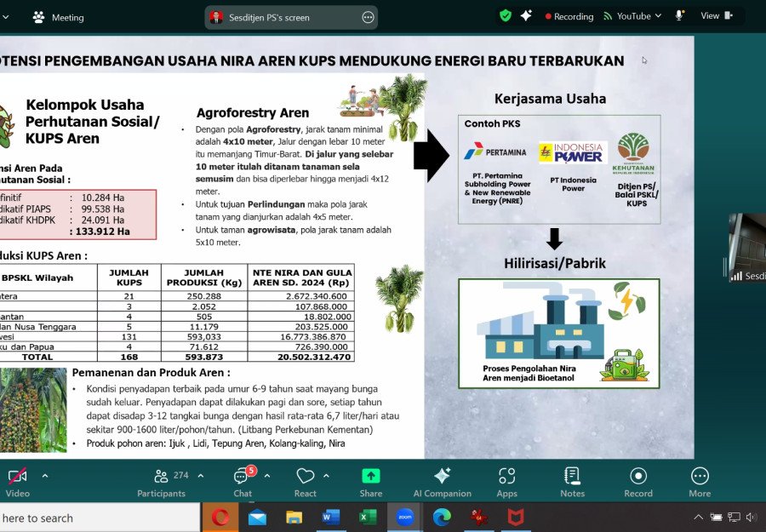
Task: Open File Explorer from the taskbar
Action: pyautogui.click(x=294, y=517)
